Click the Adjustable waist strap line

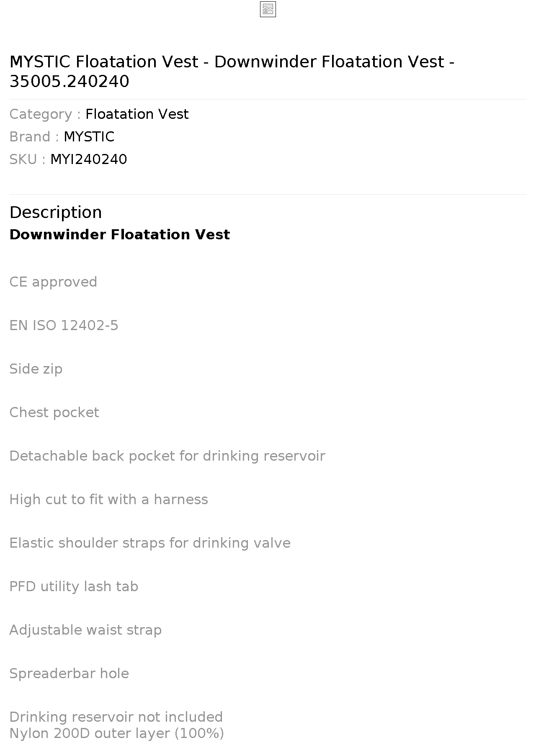[x=85, y=630]
